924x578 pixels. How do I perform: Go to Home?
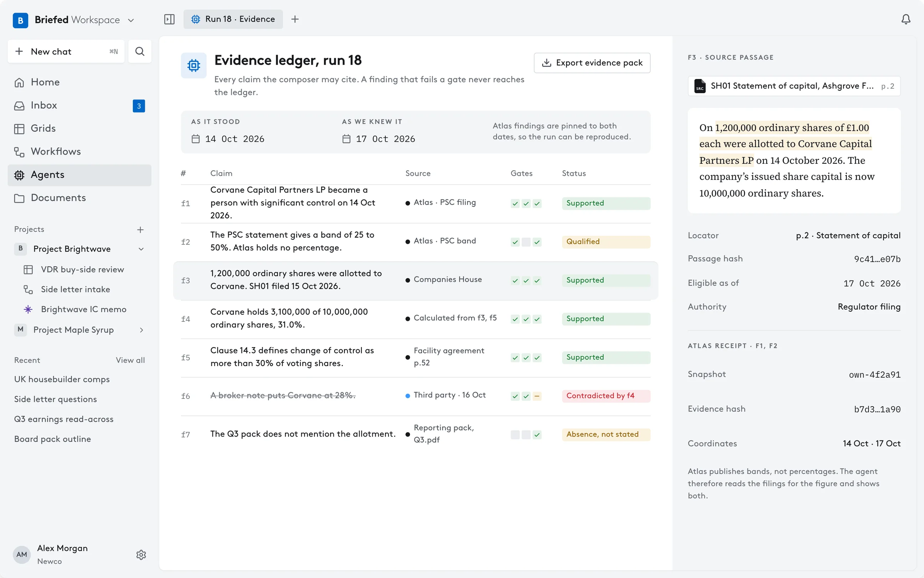coord(79,82)
